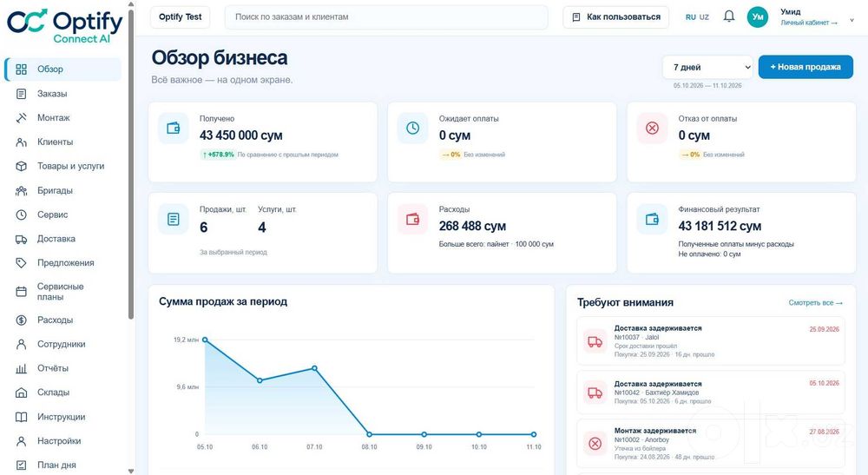Go to Монтаж menu item
This screenshot has height=475, width=868.
[x=63, y=118]
